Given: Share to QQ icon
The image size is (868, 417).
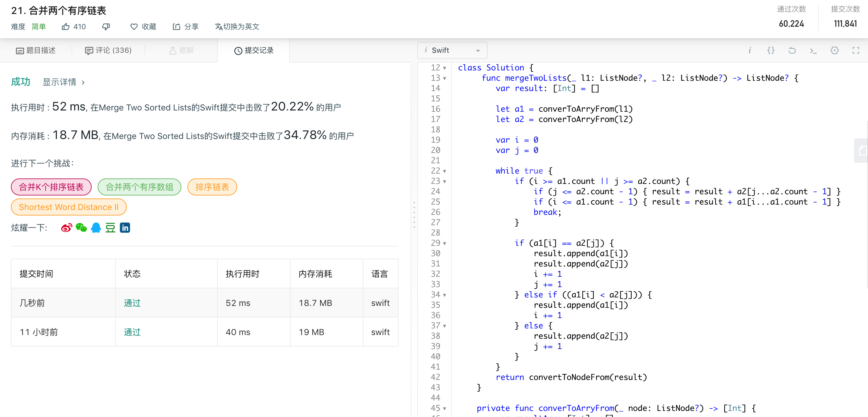Looking at the screenshot, I should pyautogui.click(x=96, y=228).
